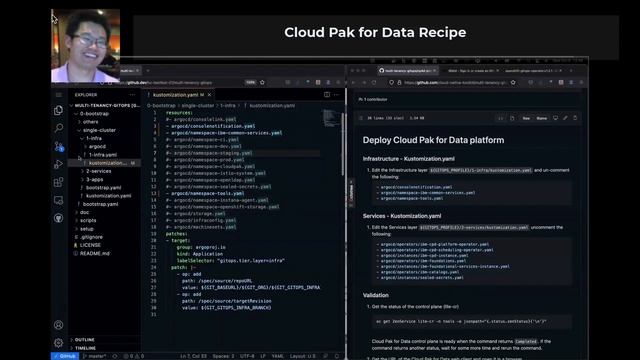Click the Raw button on GitHub file

coord(526,118)
